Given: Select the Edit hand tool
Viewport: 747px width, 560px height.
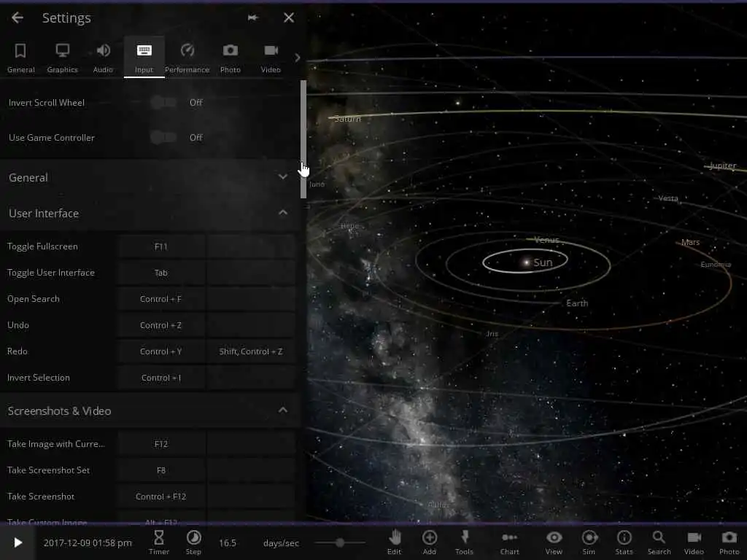Looking at the screenshot, I should tap(395, 542).
